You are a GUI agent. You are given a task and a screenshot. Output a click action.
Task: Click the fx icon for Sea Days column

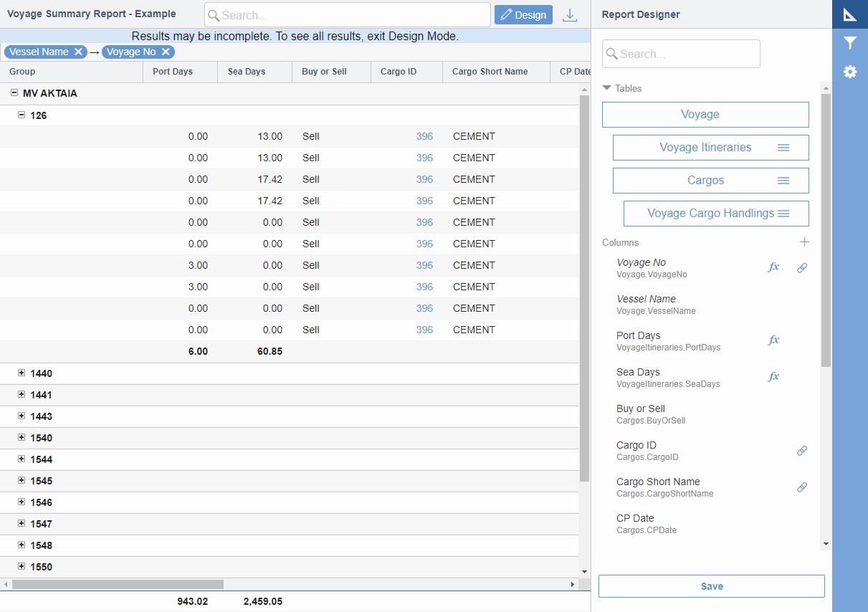click(773, 376)
